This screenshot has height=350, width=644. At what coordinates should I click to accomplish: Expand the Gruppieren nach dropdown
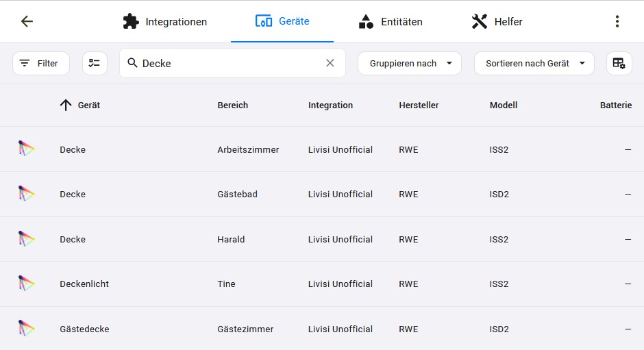coord(410,63)
